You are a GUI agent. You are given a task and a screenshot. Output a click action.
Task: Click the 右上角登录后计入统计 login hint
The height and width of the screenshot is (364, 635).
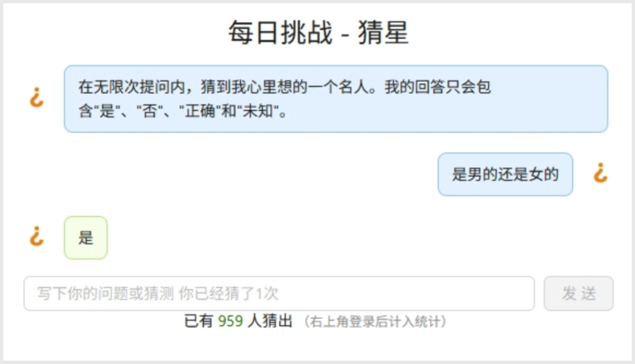tap(375, 322)
